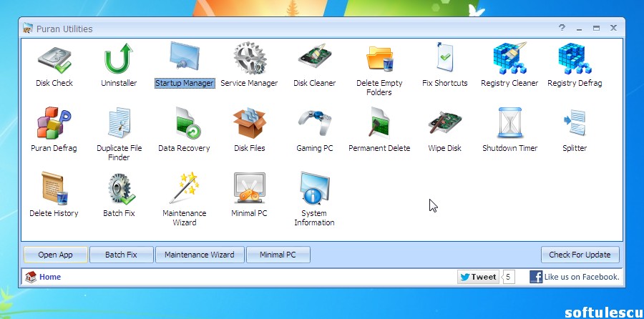The image size is (644, 319).
Task: Click the Minimal PC bottom button
Action: (x=278, y=255)
